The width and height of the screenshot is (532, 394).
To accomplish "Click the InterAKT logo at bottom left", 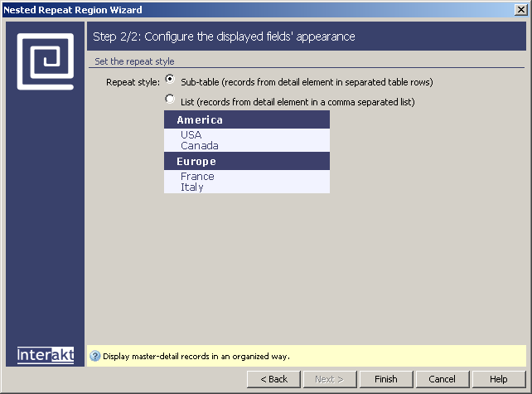I will point(46,355).
